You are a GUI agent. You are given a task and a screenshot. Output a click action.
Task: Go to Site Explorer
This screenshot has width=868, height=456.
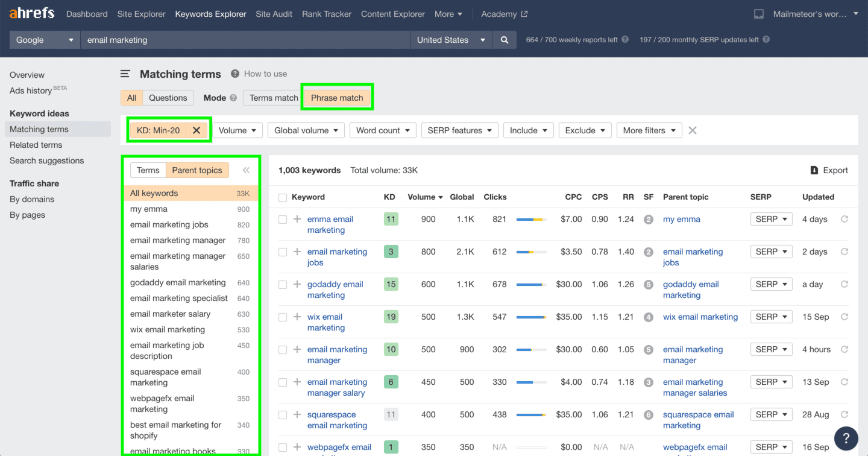click(141, 14)
